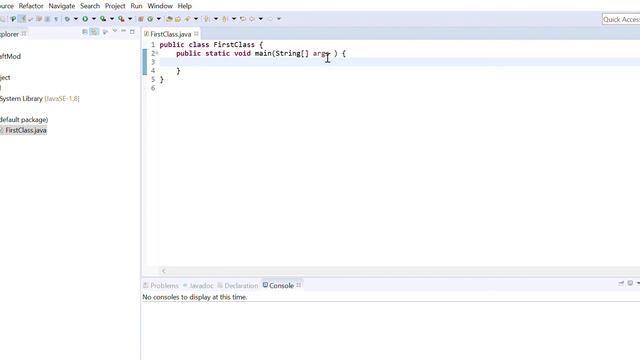Minimize the Package Explorer view

123,31
